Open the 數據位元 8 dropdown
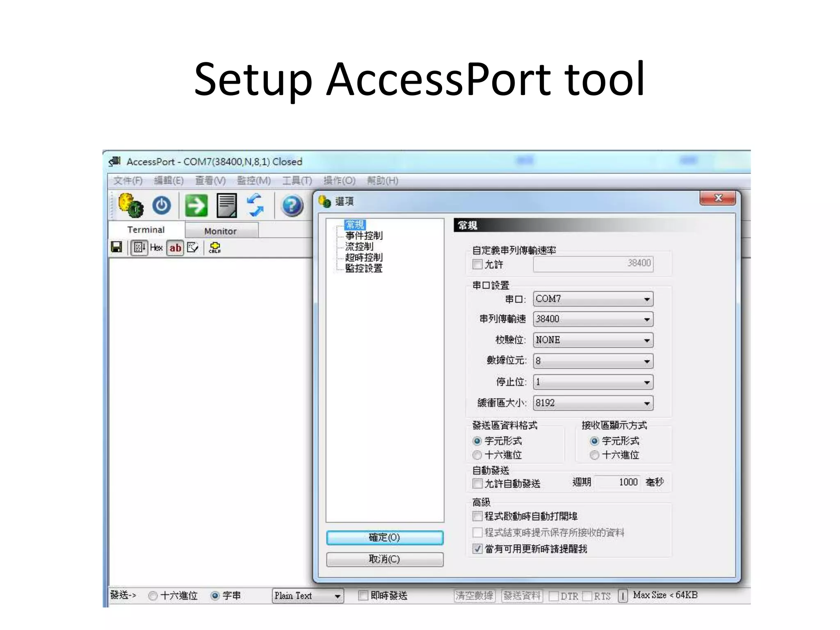The image size is (840, 630). pos(593,361)
